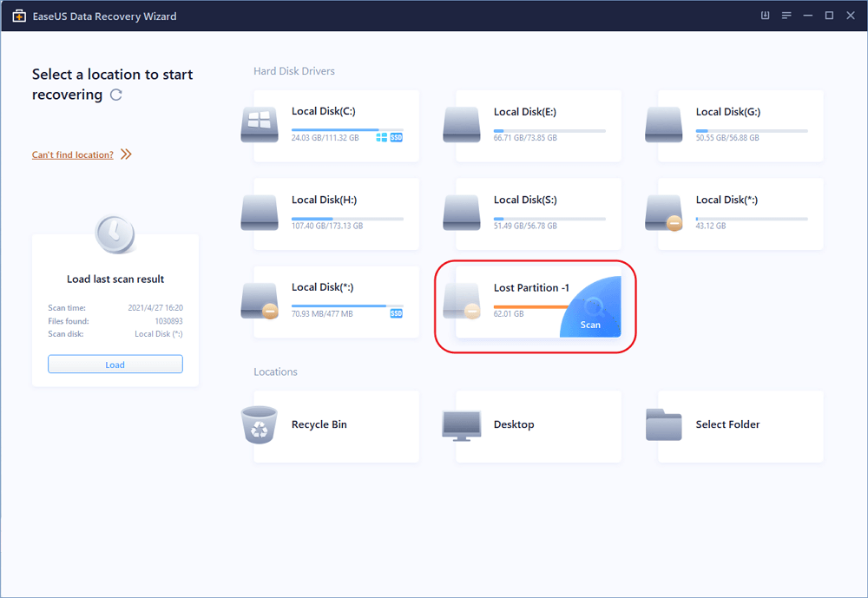This screenshot has width=868, height=598.
Task: Select the Local Disk(G:) label
Action: click(728, 112)
